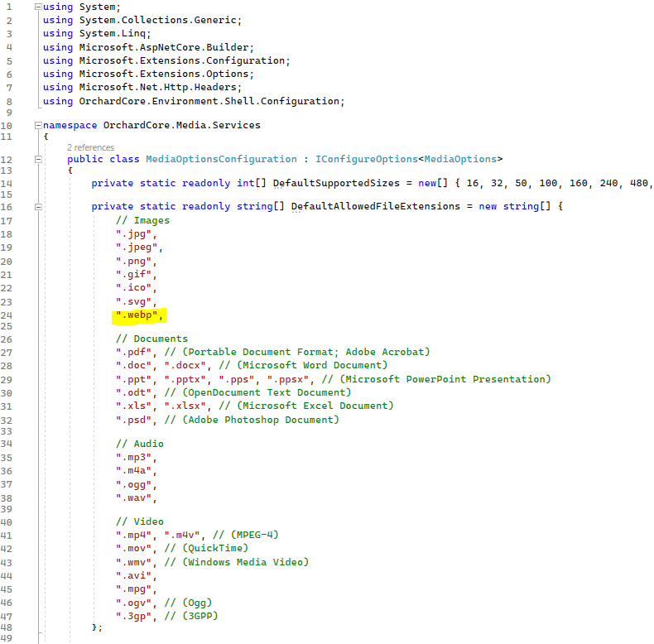Click 'Microsoft.Net.Http.Headers' using directive
The width and height of the screenshot is (654, 644).
pyautogui.click(x=157, y=87)
